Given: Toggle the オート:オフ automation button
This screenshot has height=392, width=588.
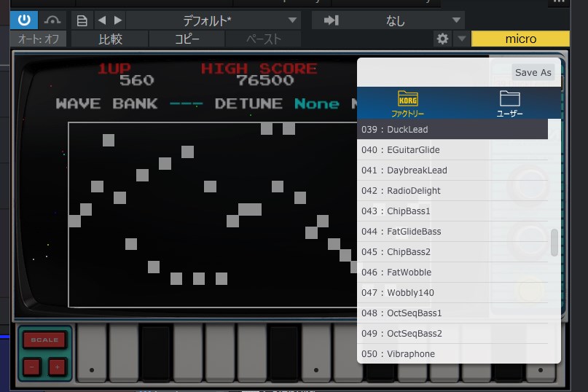Looking at the screenshot, I should [x=39, y=39].
